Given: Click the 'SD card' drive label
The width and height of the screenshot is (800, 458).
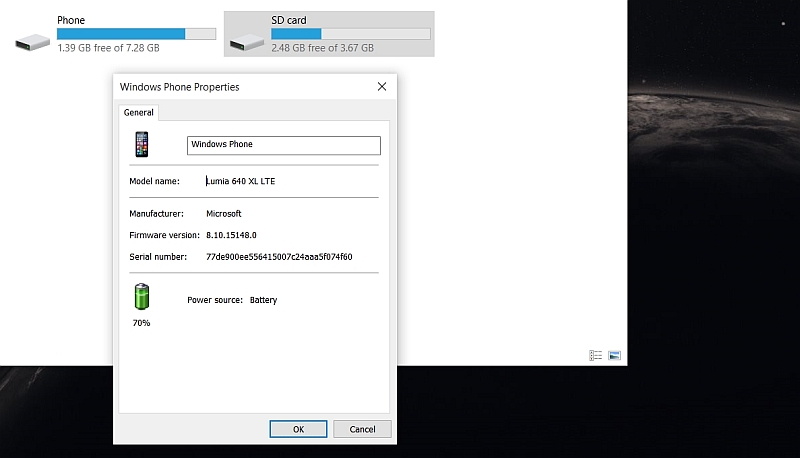Looking at the screenshot, I should coord(289,20).
